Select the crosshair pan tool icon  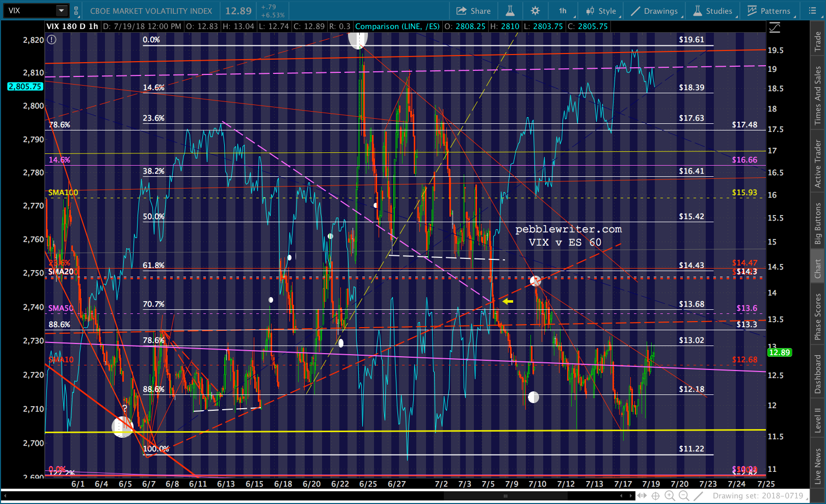click(x=655, y=496)
